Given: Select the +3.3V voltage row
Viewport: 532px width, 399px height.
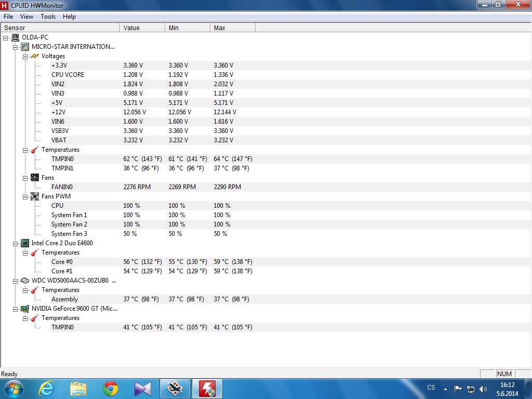Looking at the screenshot, I should click(291, 65).
